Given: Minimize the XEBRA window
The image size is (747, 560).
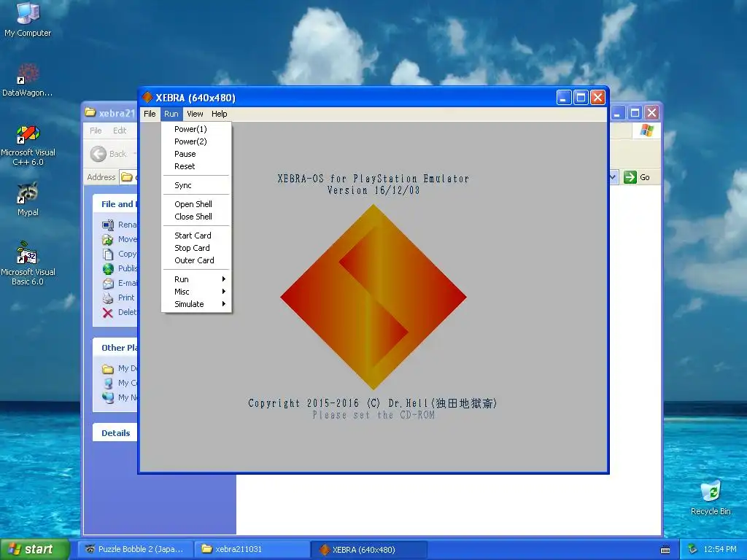Looking at the screenshot, I should coord(564,98).
